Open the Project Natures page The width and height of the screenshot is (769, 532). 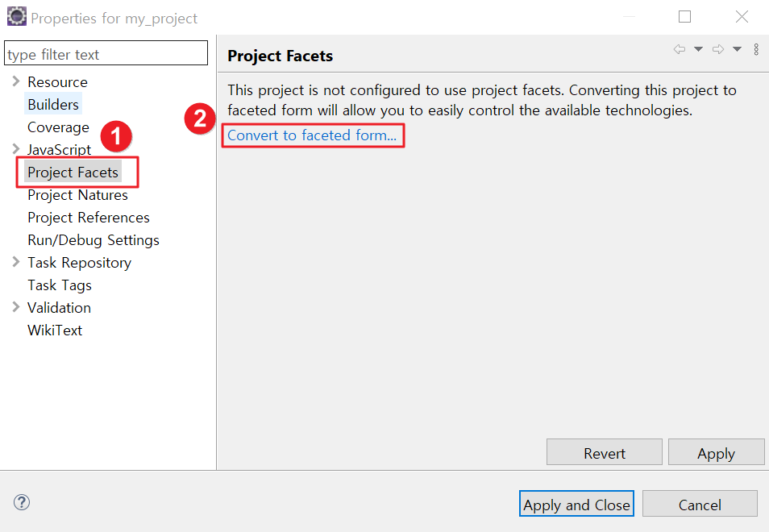pos(77,194)
